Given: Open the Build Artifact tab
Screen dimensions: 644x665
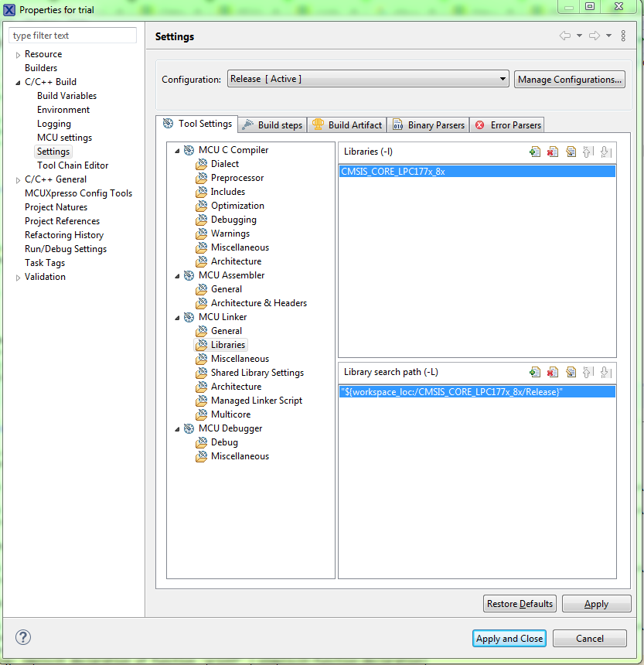Looking at the screenshot, I should point(347,125).
